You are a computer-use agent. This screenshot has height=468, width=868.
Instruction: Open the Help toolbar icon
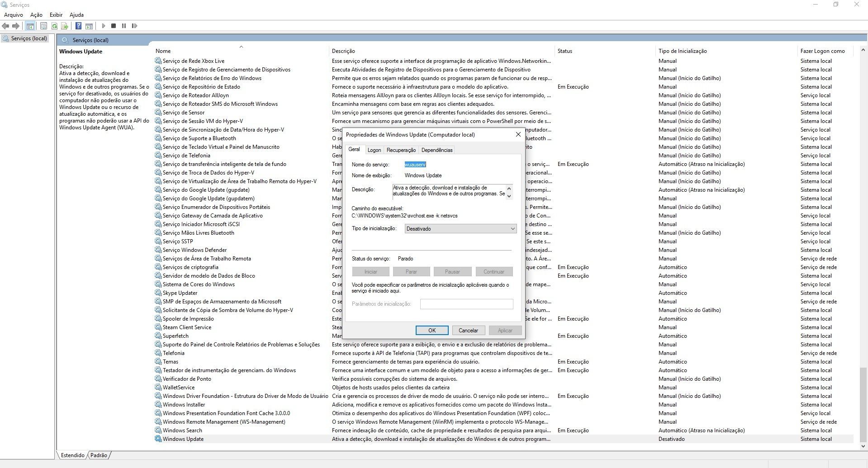coord(78,26)
